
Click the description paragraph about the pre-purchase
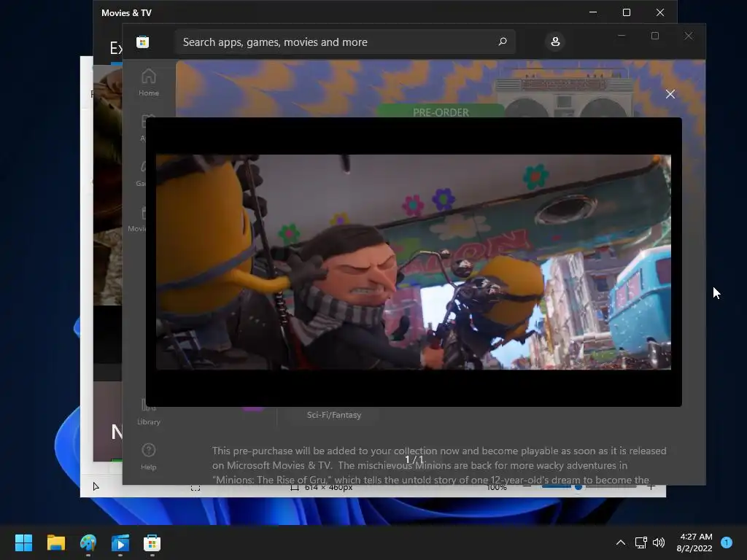(439, 465)
